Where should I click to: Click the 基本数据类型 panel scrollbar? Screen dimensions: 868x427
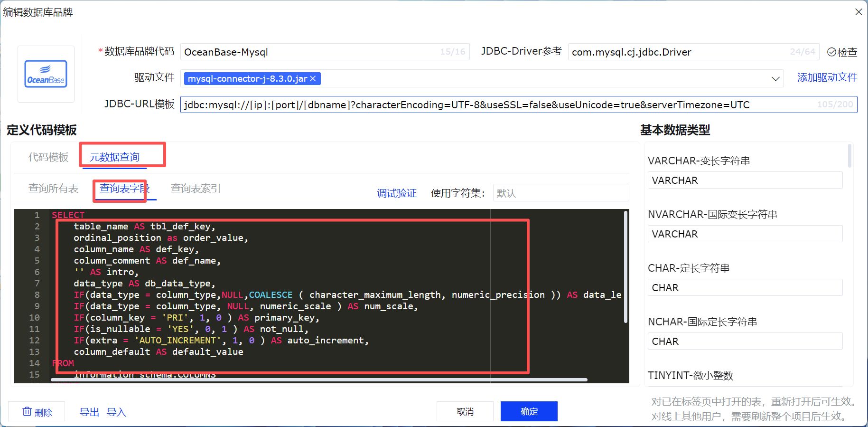[849, 156]
